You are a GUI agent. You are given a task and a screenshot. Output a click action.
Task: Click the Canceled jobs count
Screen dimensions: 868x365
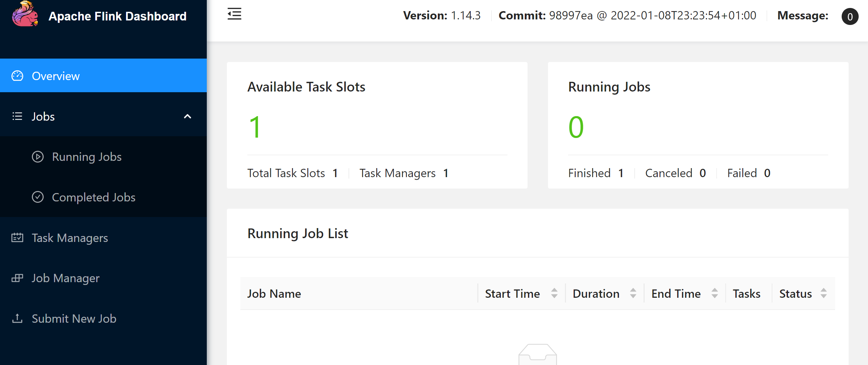(x=702, y=173)
